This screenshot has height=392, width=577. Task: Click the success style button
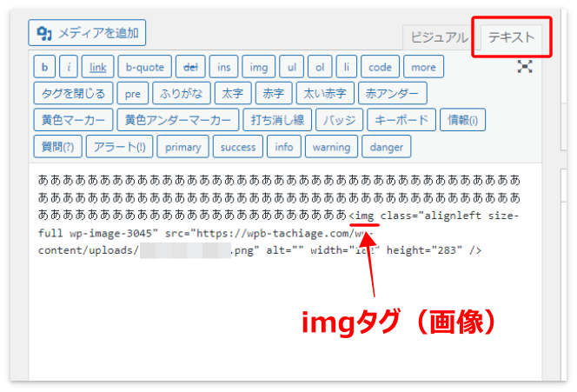coord(238,147)
